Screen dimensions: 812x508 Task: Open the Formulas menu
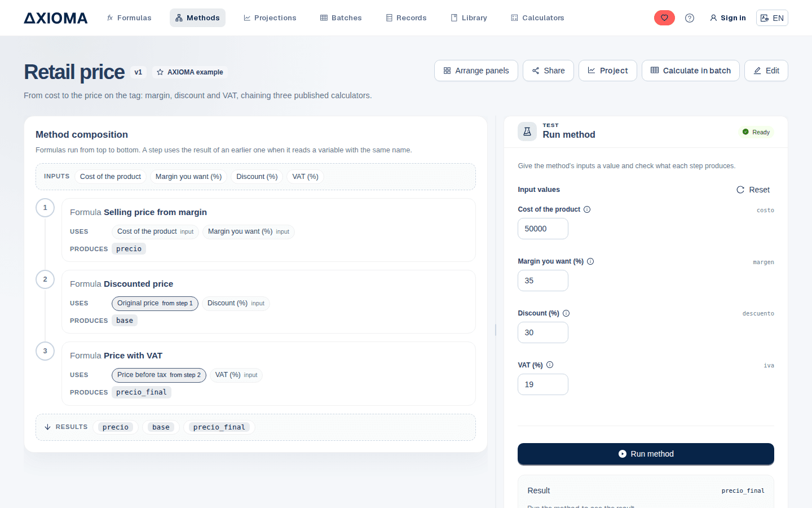tap(129, 18)
